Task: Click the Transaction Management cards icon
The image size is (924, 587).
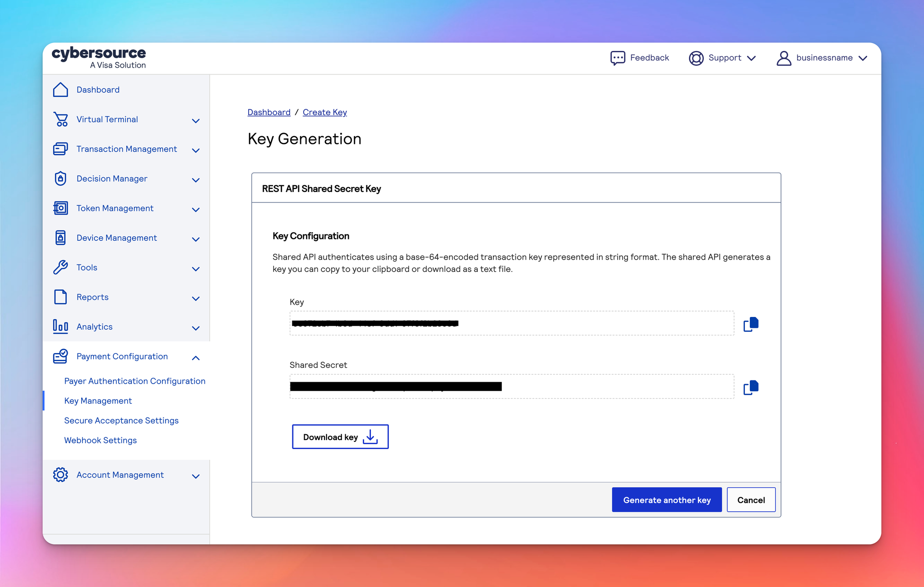Action: pyautogui.click(x=60, y=149)
